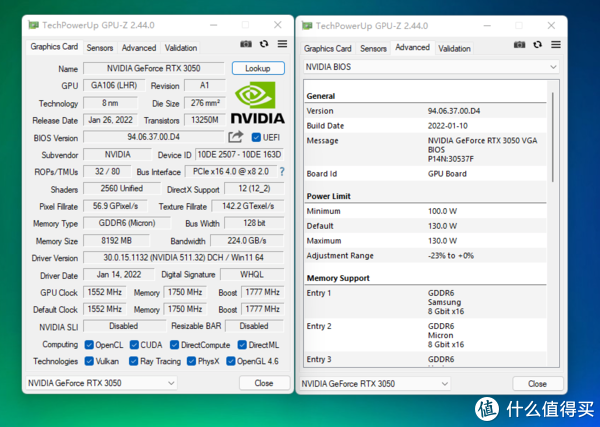Click the Lookup button
The width and height of the screenshot is (600, 427).
point(258,68)
